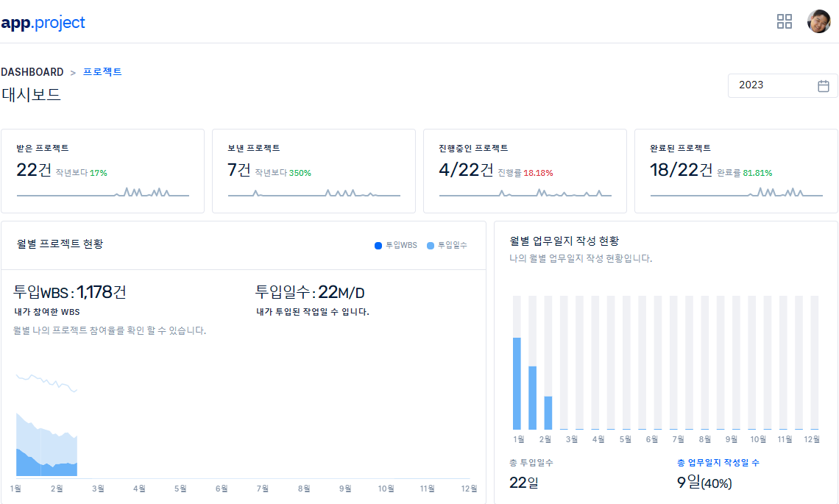The image size is (839, 504).
Task: Click the app.project logo
Action: point(43,22)
